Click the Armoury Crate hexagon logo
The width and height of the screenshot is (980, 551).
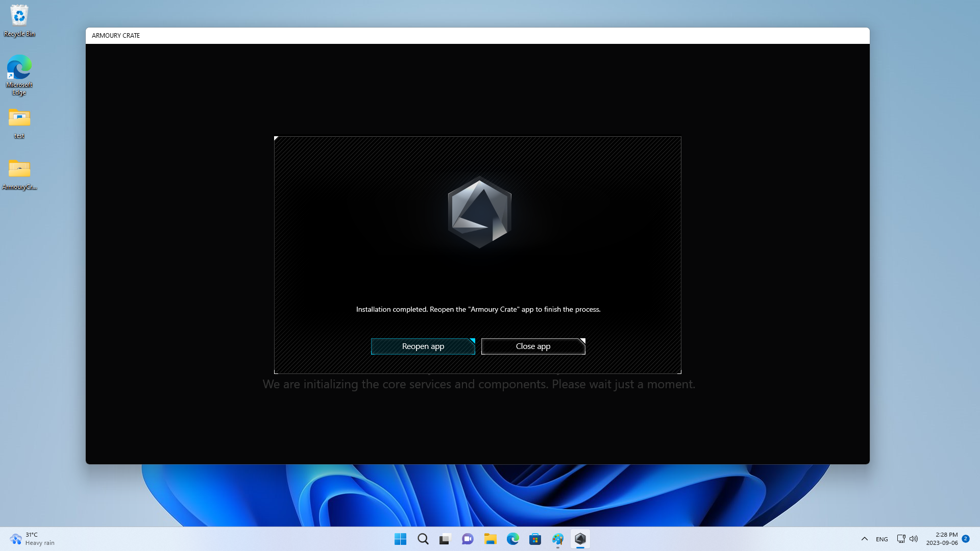[x=479, y=212]
